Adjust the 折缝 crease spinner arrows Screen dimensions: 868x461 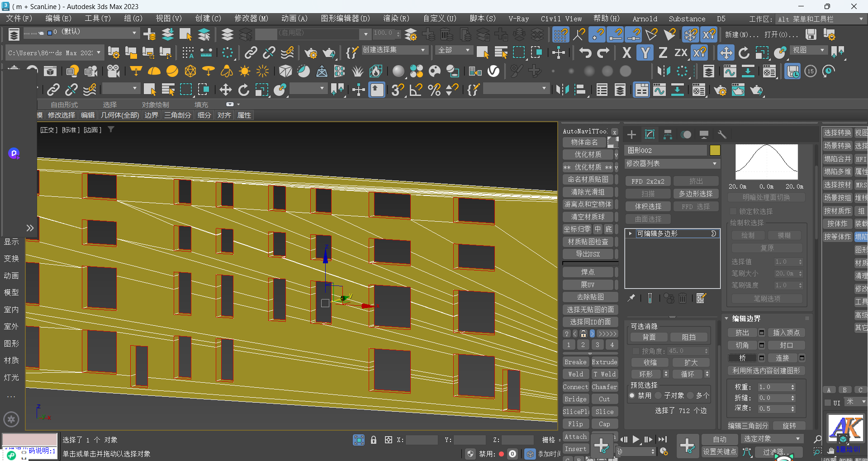792,398
